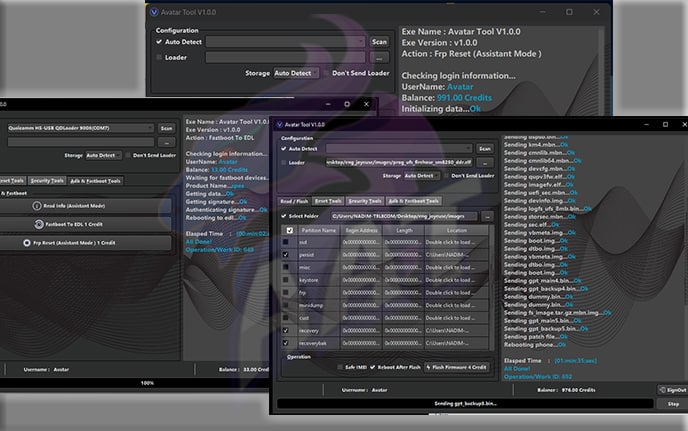Viewport: 688px width, 431px height.
Task: Click the Avatar Tool logo in the top window title bar
Action: 154,12
